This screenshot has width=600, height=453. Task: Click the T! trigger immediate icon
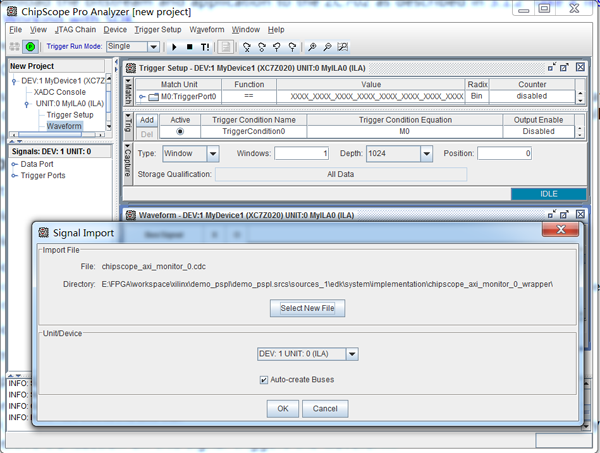[x=205, y=47]
